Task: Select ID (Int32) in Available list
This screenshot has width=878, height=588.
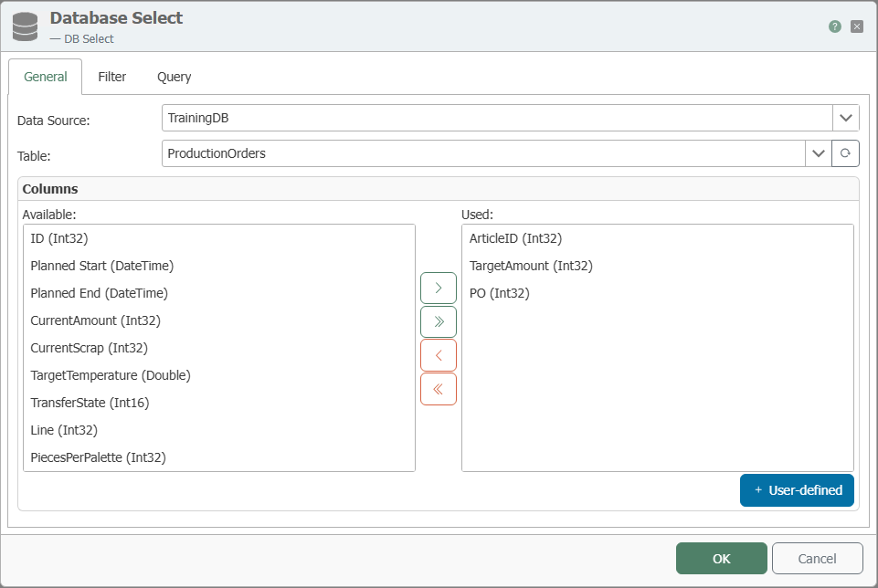Action: (x=219, y=238)
